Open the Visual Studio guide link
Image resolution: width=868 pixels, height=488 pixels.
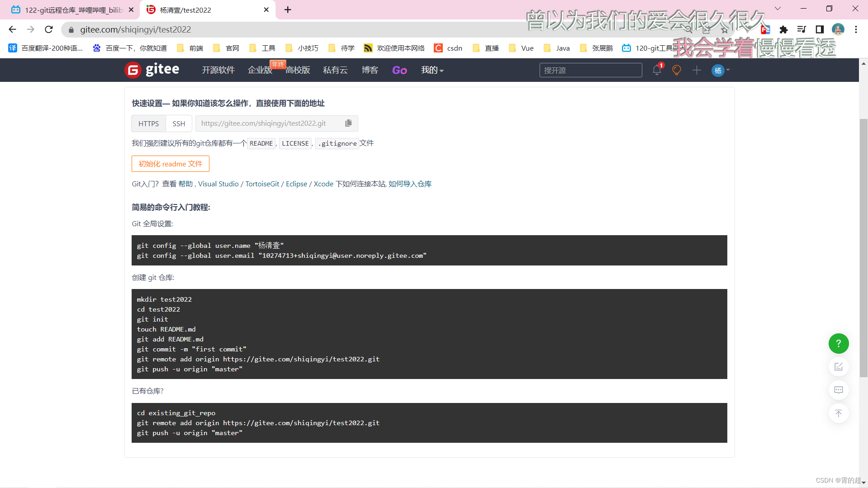coord(218,184)
